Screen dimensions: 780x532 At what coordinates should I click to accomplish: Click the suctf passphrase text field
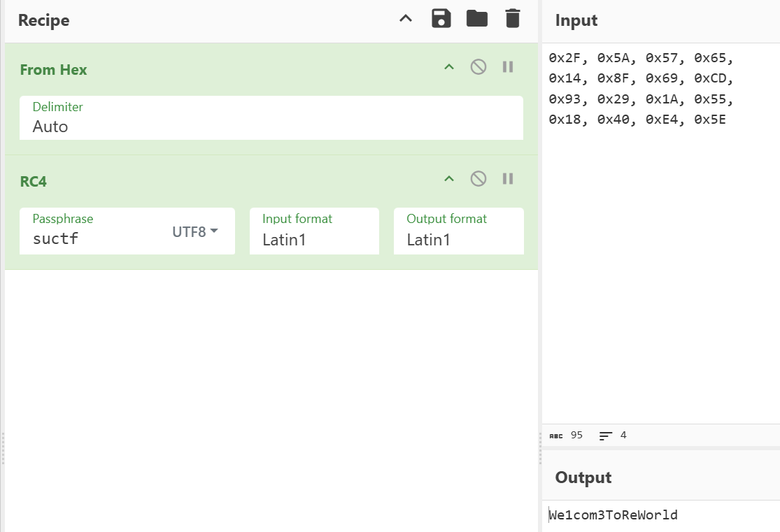tap(98, 239)
